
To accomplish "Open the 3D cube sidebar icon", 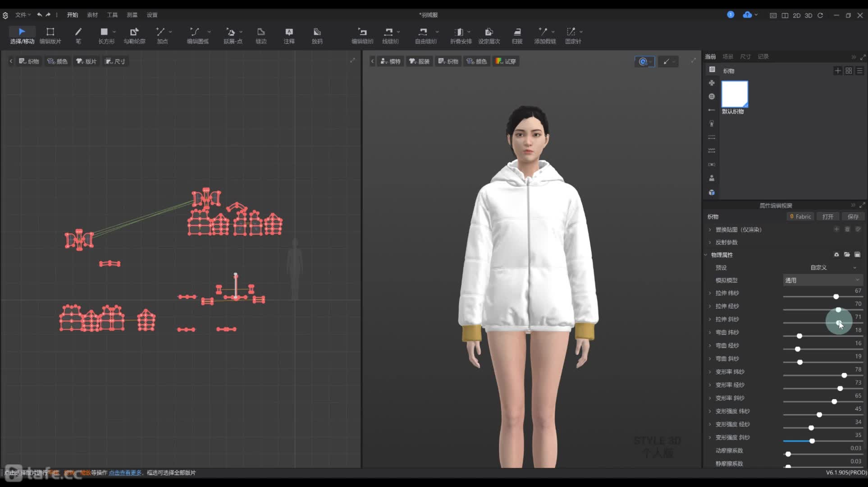I will pyautogui.click(x=712, y=193).
